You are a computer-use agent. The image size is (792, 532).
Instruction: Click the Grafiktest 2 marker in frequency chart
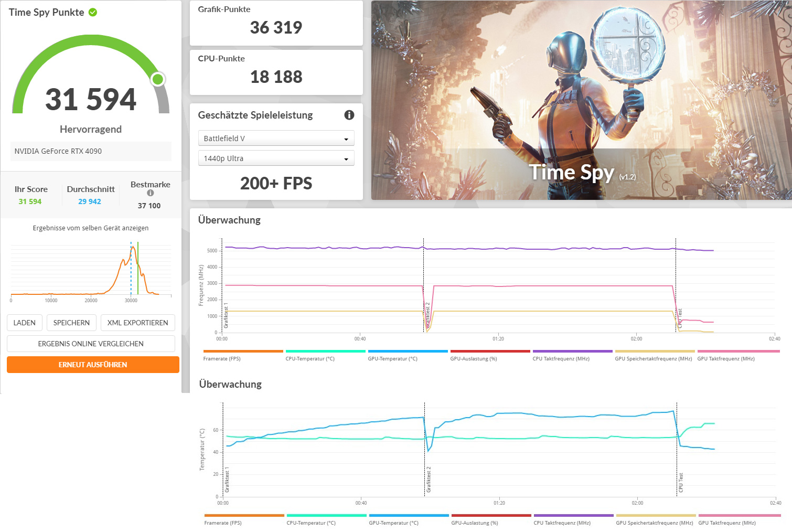427,315
